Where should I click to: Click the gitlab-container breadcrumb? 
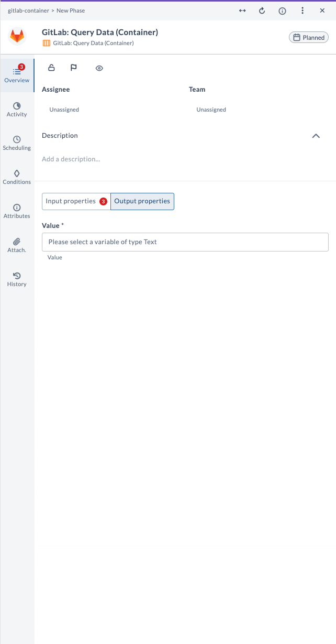(x=28, y=10)
